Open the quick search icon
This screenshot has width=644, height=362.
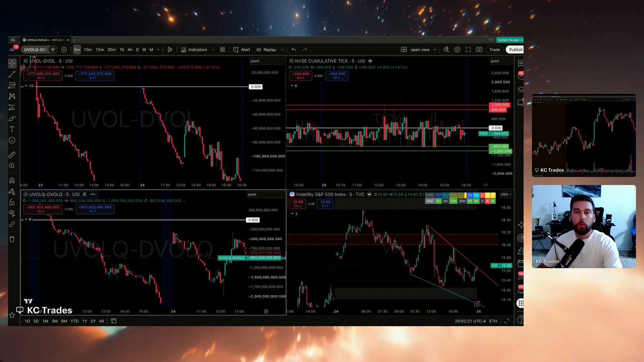[x=446, y=50]
